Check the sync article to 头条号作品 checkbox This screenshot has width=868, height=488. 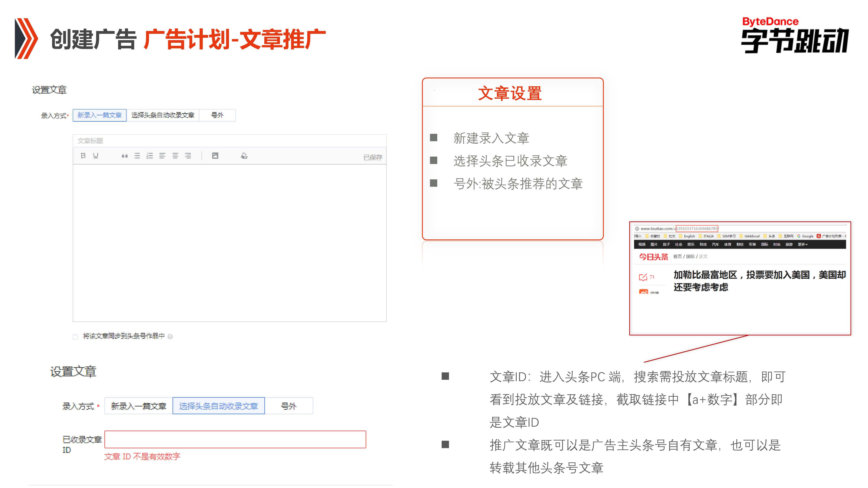(76, 337)
